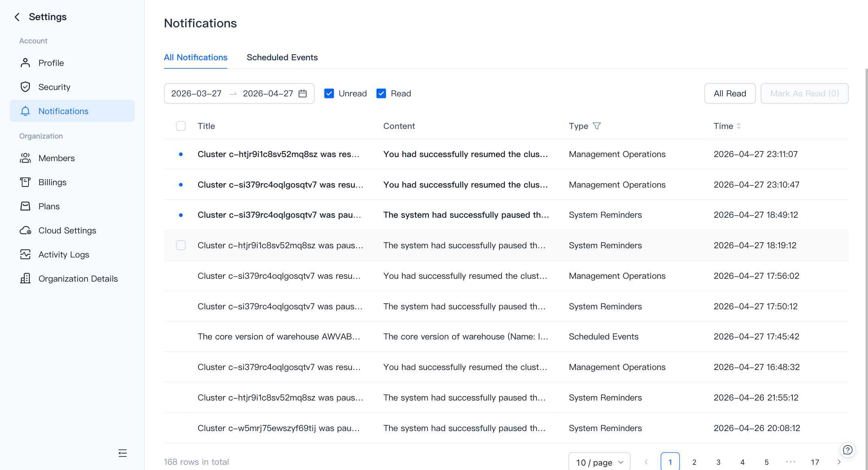
Task: Open Organization Details in sidebar
Action: 78,278
